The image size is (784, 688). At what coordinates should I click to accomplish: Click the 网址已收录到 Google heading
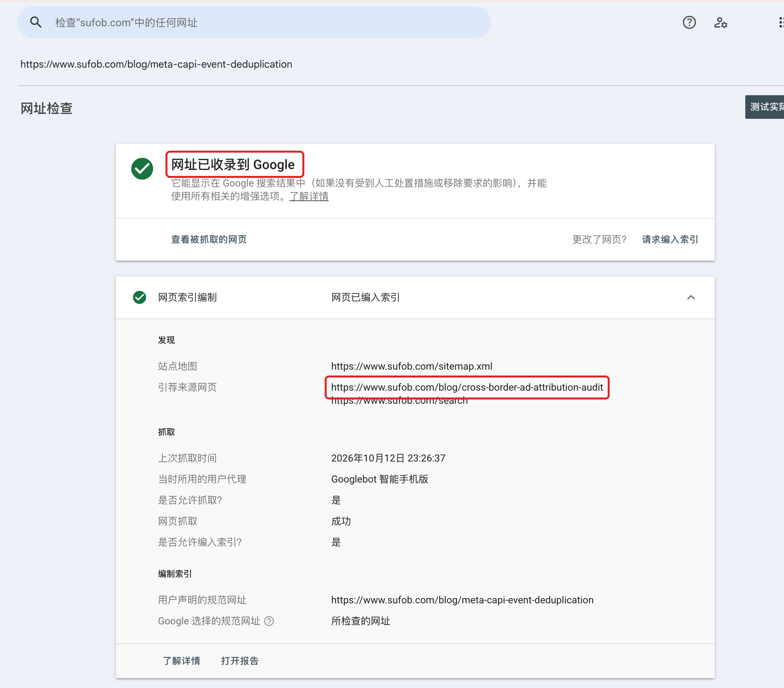pos(233,164)
